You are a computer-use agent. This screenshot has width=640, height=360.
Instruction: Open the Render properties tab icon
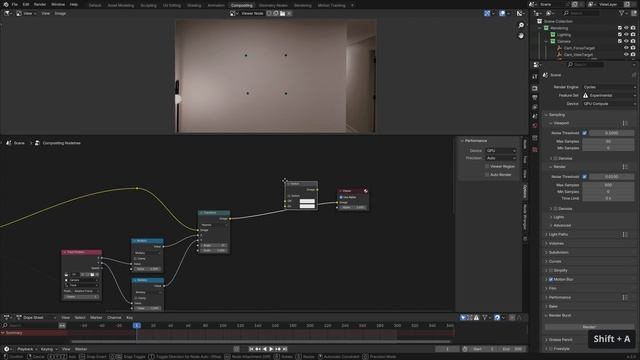[535, 88]
